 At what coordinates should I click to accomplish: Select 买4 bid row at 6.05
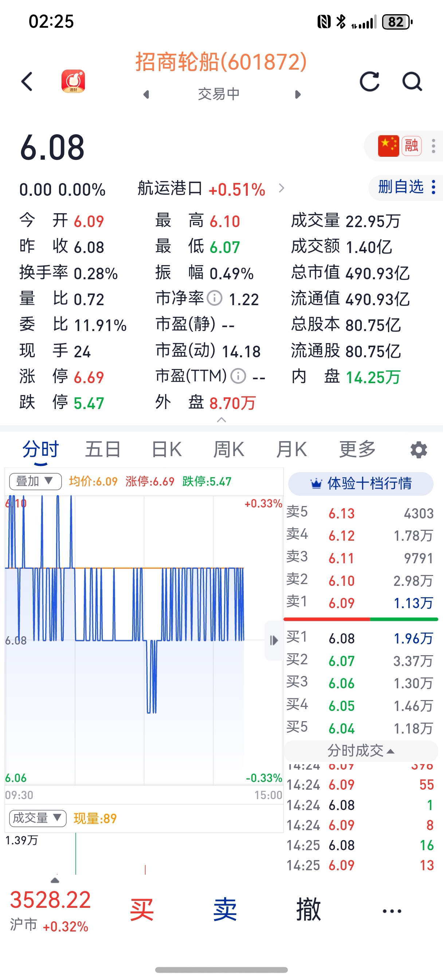click(360, 706)
